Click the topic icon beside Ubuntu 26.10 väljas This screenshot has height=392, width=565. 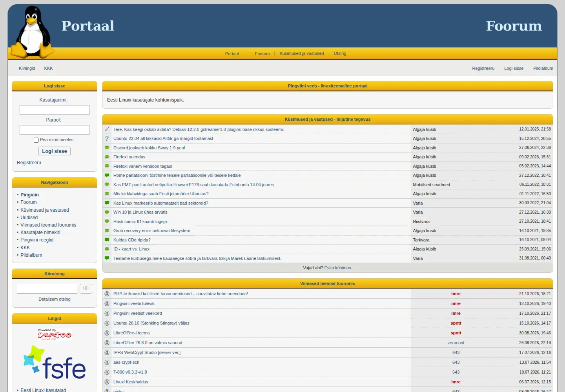pyautogui.click(x=107, y=323)
